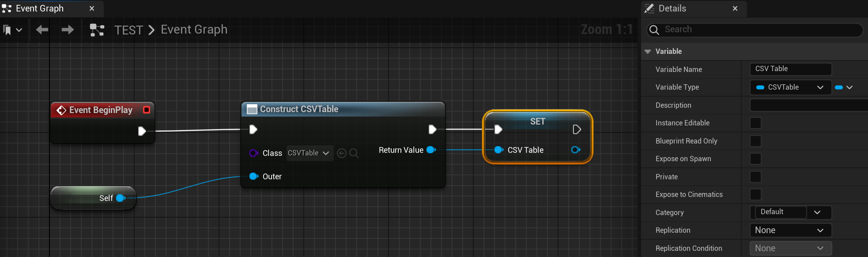The height and width of the screenshot is (257, 868).
Task: Click the Event BeginPlay red delegate pin
Action: pos(147,110)
